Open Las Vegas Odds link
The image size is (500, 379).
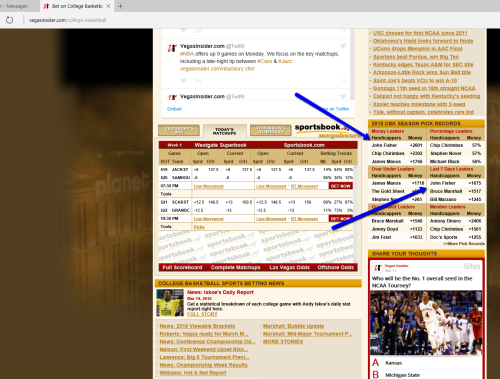[289, 267]
